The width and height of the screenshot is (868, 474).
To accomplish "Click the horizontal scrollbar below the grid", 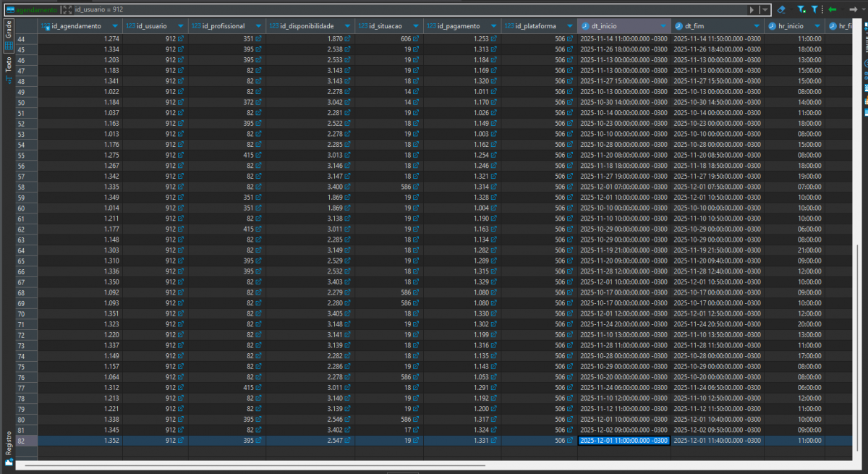I will point(289,464).
